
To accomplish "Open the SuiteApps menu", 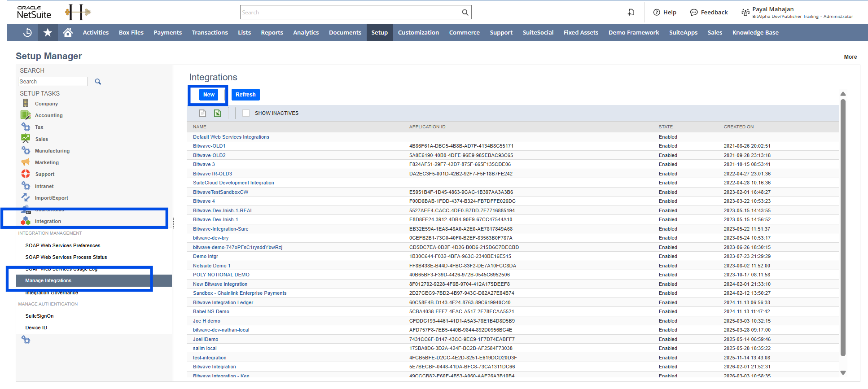I will tap(683, 32).
